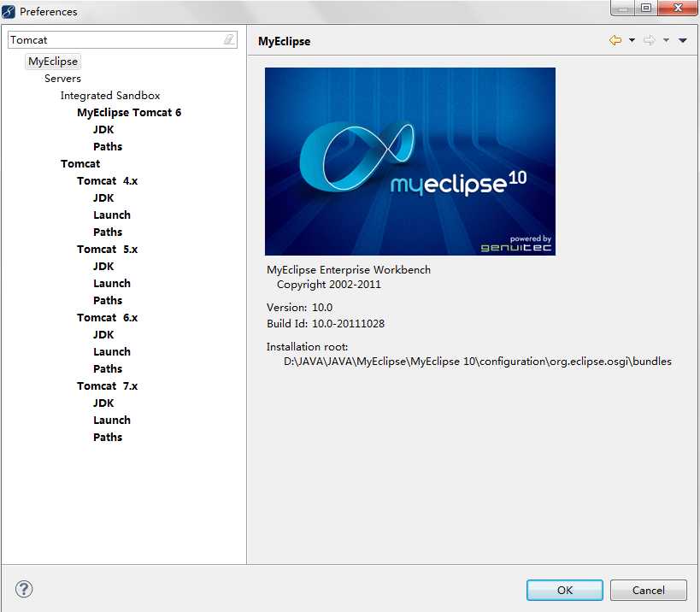Select MyEclipse Tomcat 6 node
This screenshot has height=612, width=700.
pyautogui.click(x=129, y=113)
